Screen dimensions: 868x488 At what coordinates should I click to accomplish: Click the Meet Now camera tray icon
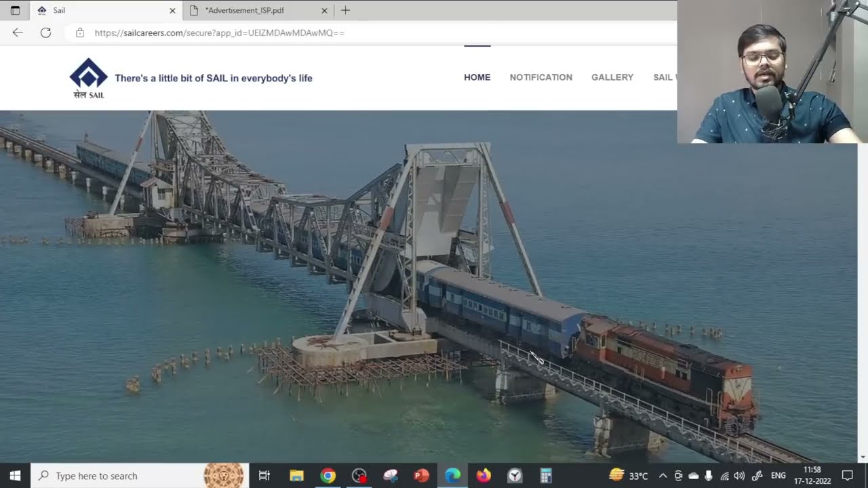click(x=678, y=476)
